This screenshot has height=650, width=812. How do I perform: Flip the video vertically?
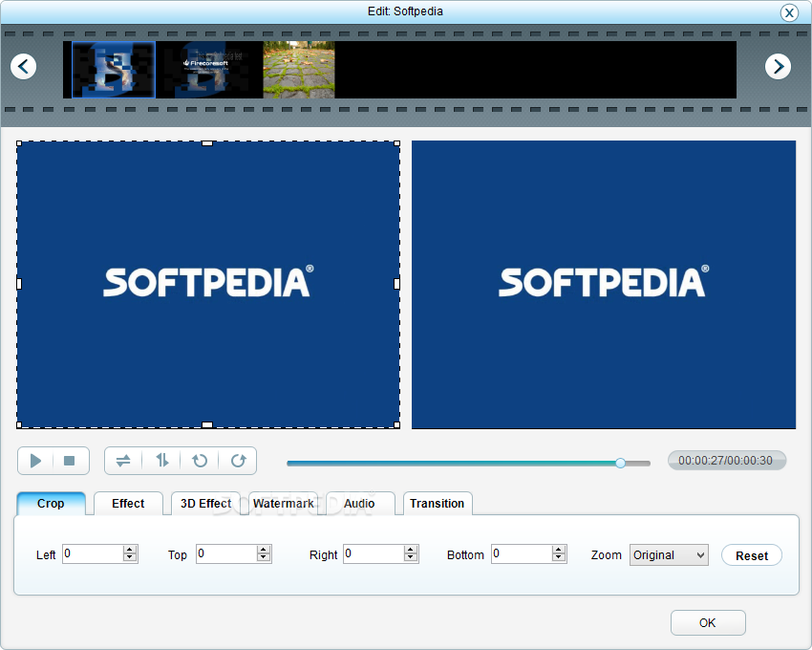[x=161, y=461]
